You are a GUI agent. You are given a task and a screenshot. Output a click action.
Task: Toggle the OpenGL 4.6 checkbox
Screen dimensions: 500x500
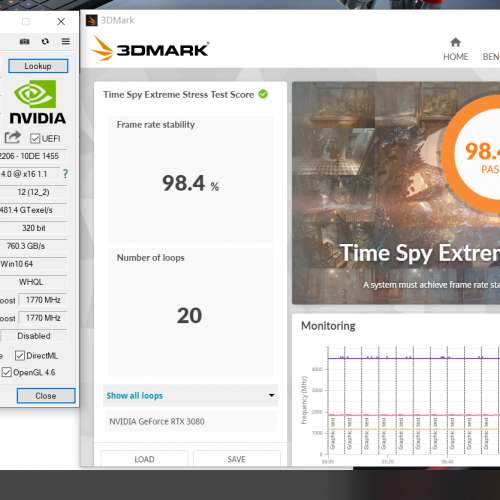point(7,372)
